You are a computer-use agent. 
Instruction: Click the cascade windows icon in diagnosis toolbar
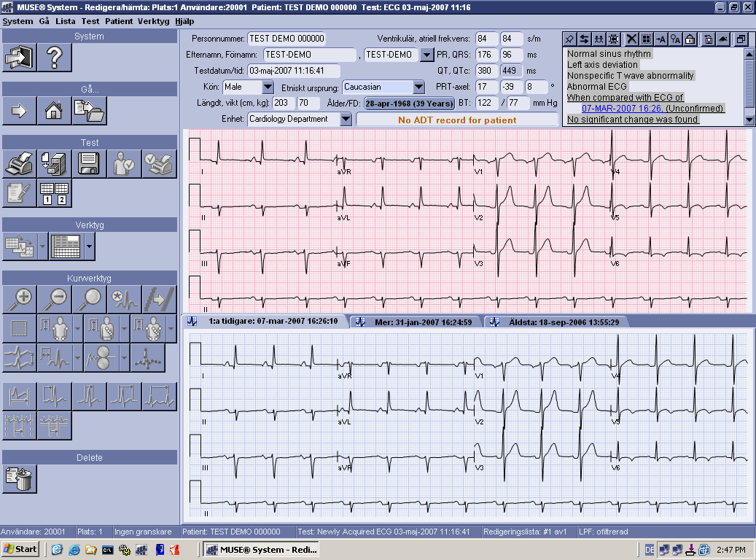tap(741, 39)
